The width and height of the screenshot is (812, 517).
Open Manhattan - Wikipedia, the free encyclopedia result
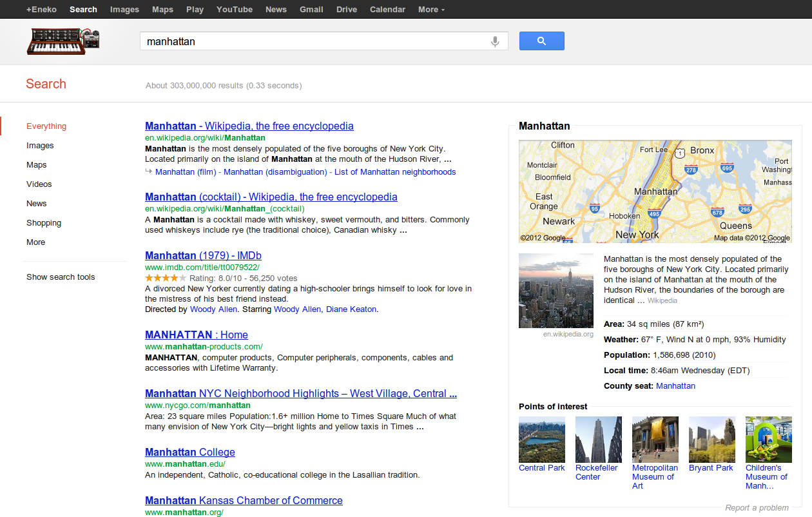pyautogui.click(x=249, y=126)
